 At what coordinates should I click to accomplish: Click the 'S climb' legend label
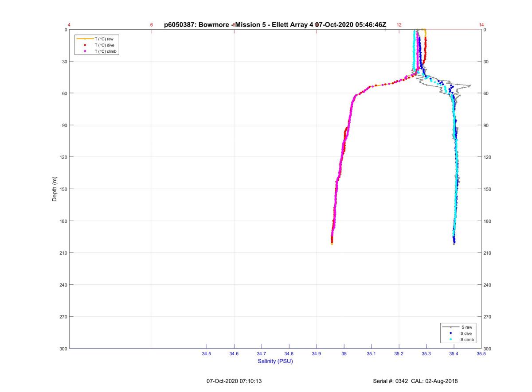(x=467, y=339)
